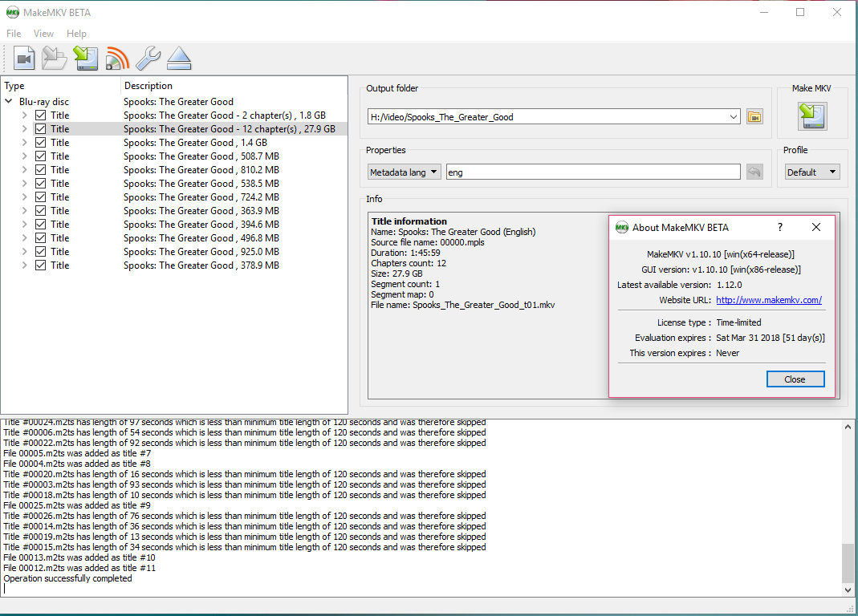
Task: Close the About MakeMKV dialog with X
Action: coord(816,227)
